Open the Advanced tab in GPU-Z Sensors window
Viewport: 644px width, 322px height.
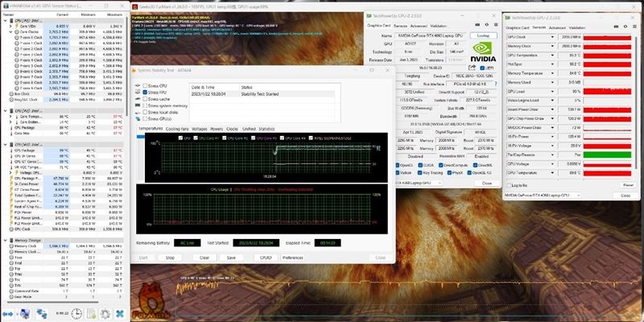click(557, 27)
